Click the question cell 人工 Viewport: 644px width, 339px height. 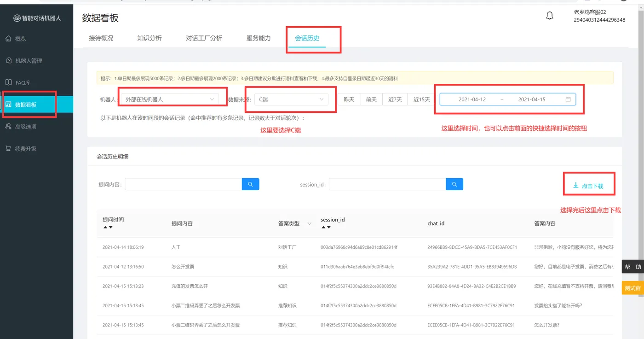click(x=176, y=247)
